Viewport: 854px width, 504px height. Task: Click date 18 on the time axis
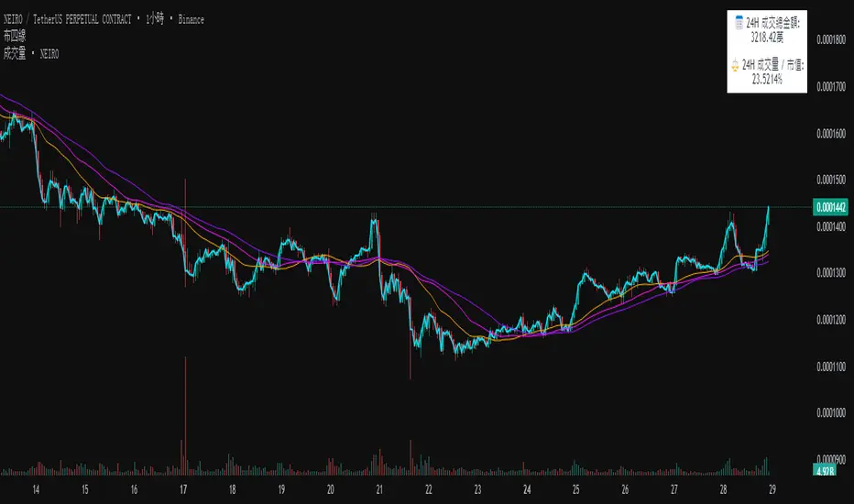[233, 490]
